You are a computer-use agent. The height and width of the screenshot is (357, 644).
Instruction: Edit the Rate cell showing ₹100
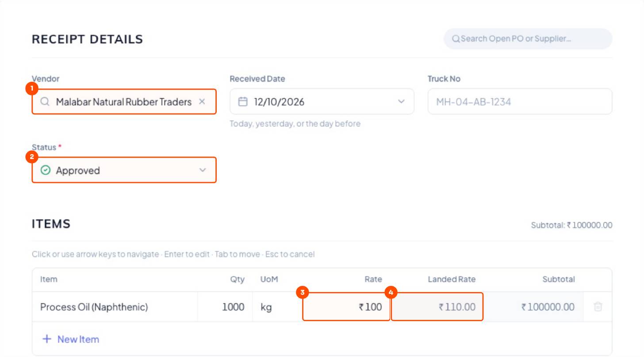pyautogui.click(x=346, y=307)
